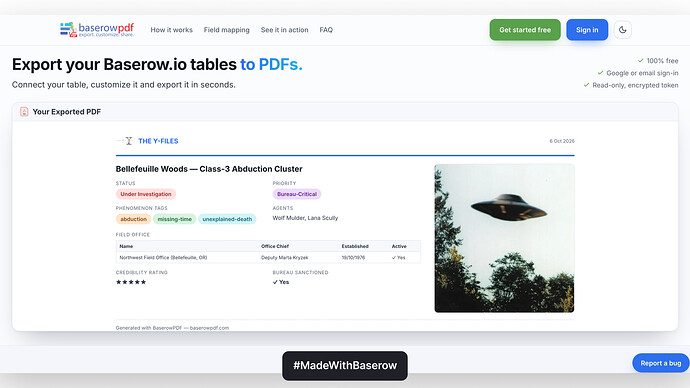The image size is (690, 388).
Task: Click Get started free button
Action: coord(525,30)
